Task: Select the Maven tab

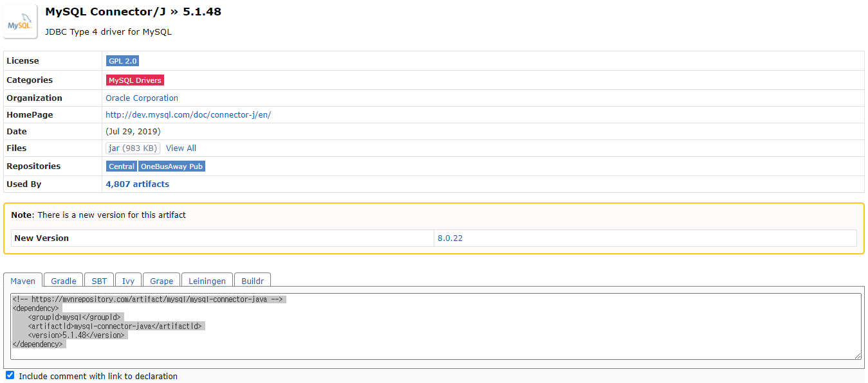Action: click(23, 281)
